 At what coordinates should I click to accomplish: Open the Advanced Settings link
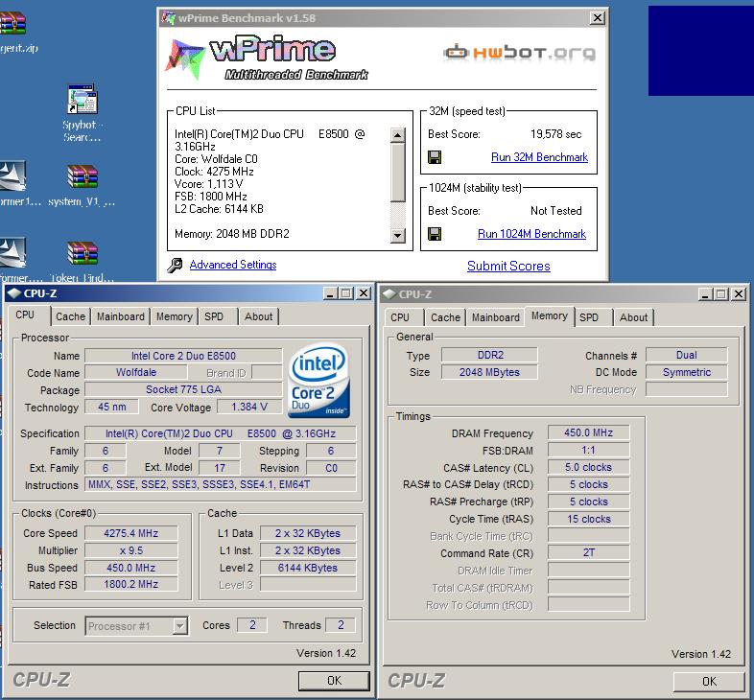point(233,265)
